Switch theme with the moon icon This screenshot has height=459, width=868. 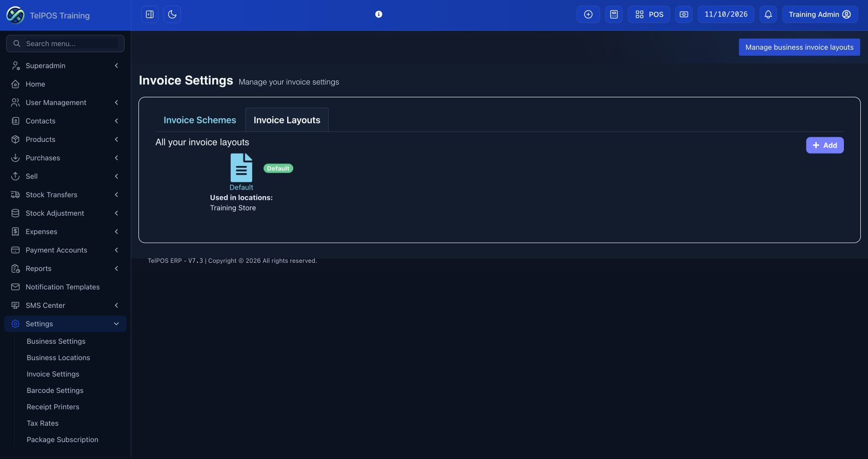[x=172, y=14]
